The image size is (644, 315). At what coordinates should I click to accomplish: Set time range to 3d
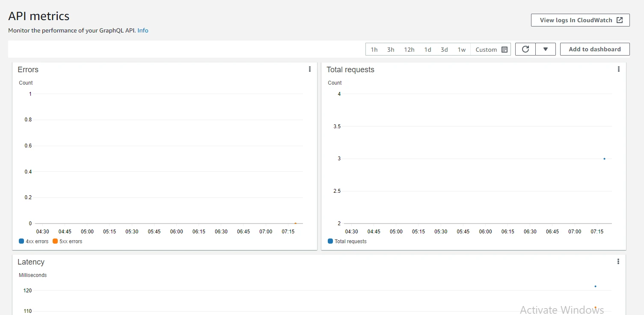point(444,50)
